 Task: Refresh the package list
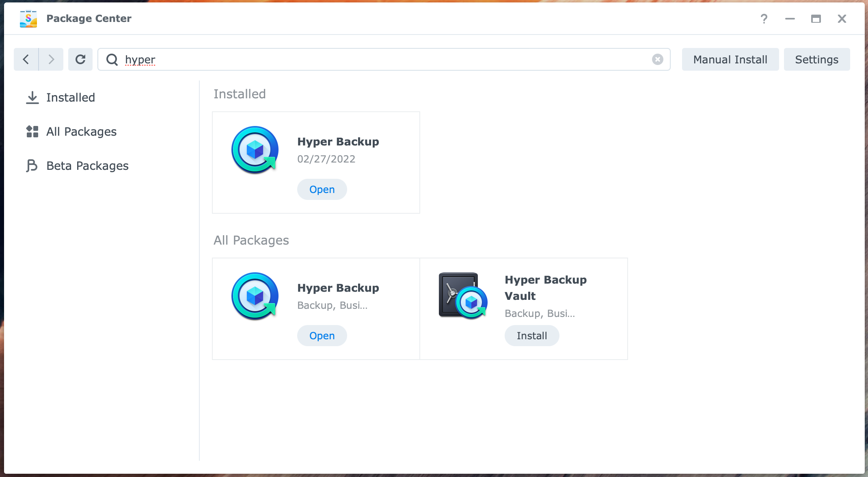[80, 59]
